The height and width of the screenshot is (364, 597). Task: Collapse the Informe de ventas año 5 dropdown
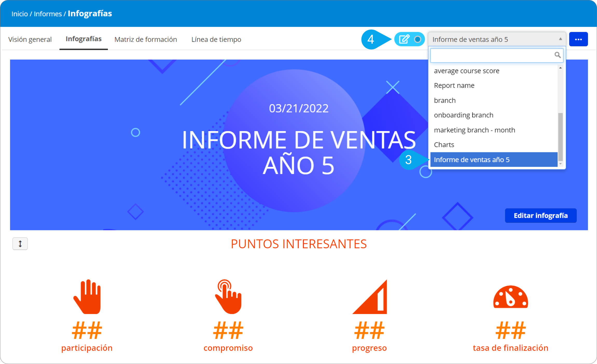click(x=496, y=39)
